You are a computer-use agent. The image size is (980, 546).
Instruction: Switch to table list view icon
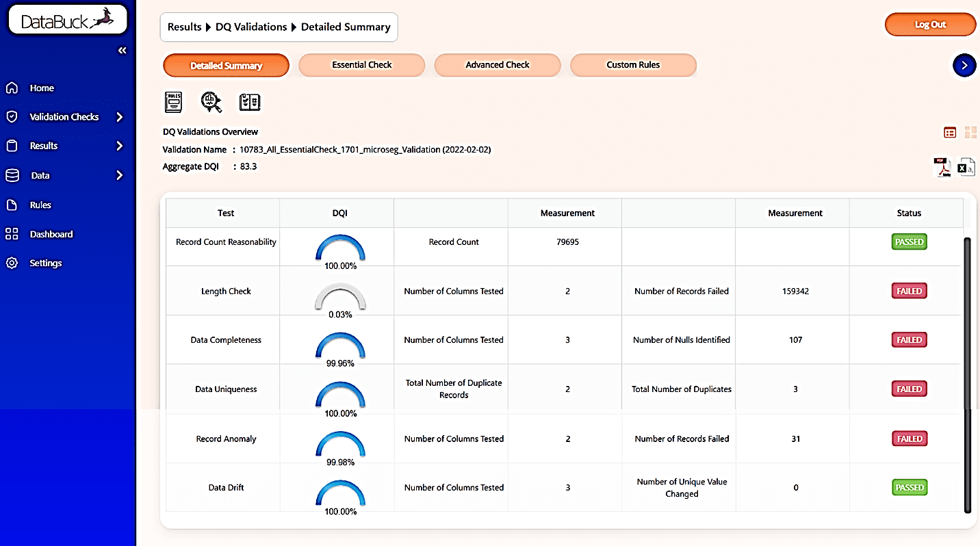click(x=950, y=133)
